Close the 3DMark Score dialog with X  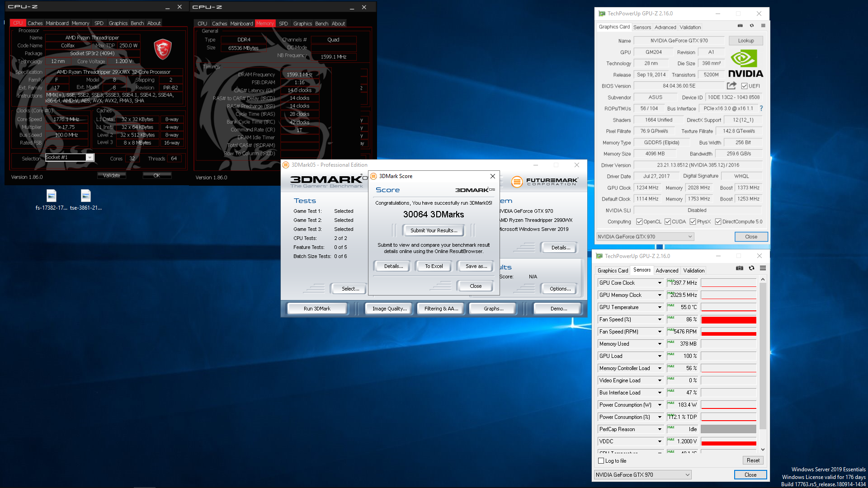[493, 176]
